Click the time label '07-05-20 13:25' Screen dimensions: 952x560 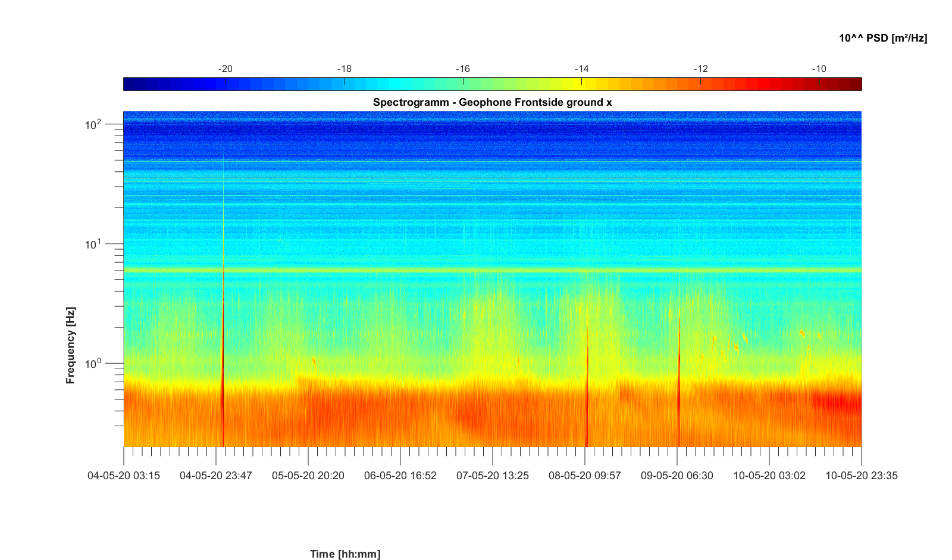click(x=493, y=476)
